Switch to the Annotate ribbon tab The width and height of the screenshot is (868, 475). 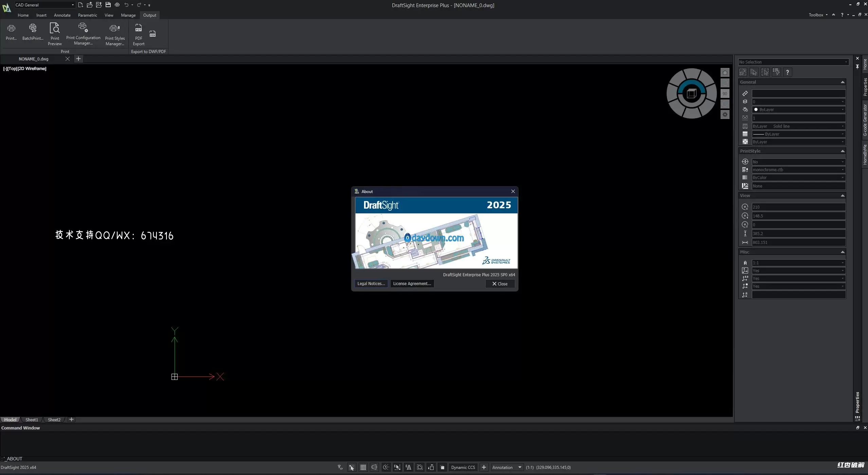62,15
